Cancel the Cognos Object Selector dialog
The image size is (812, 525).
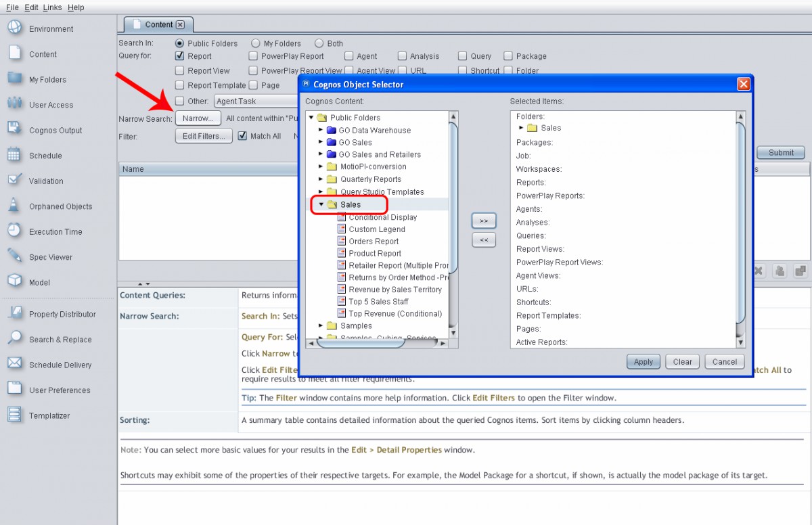(725, 362)
